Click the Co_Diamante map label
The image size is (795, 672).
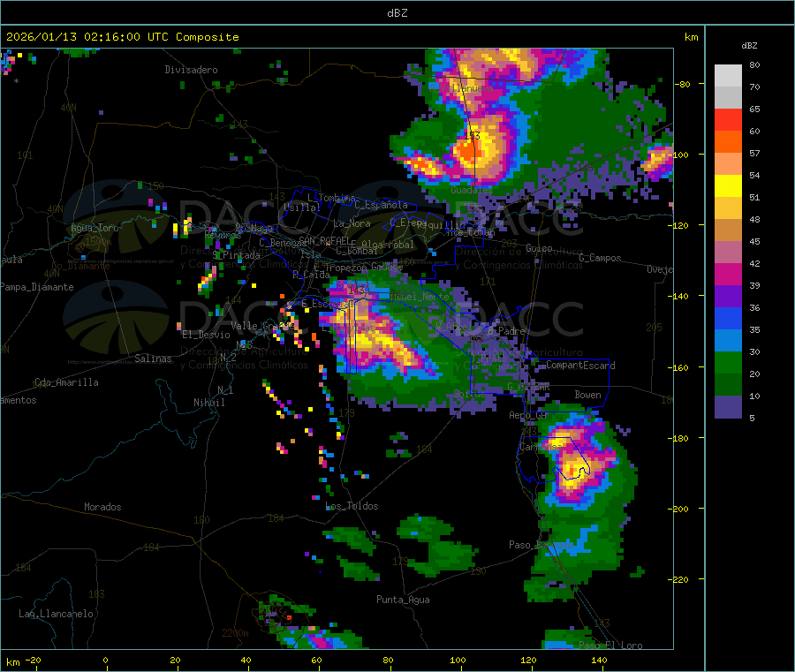click(80, 266)
